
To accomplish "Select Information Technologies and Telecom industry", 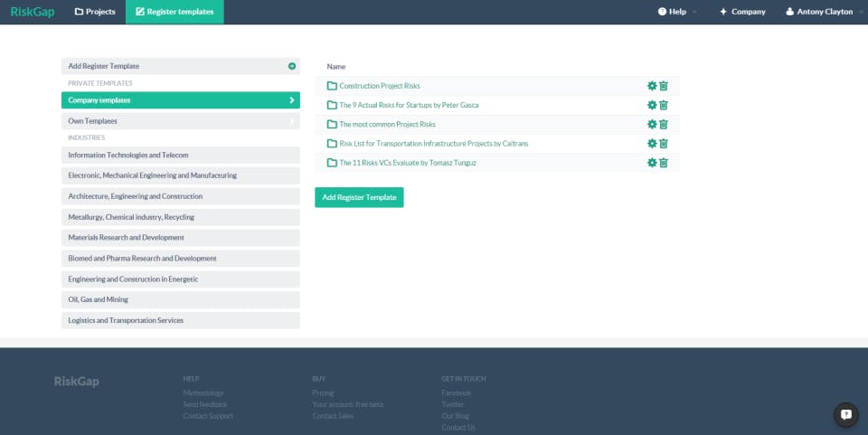I will point(181,155).
